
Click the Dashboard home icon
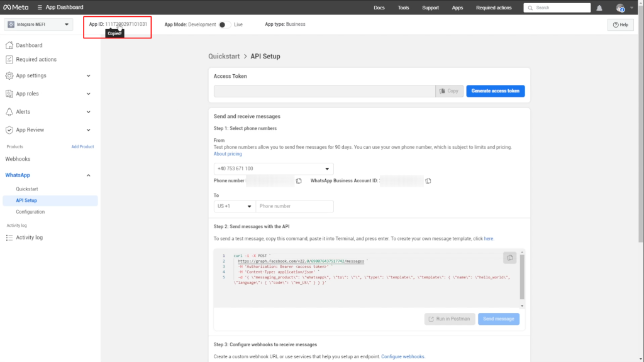pyautogui.click(x=9, y=45)
